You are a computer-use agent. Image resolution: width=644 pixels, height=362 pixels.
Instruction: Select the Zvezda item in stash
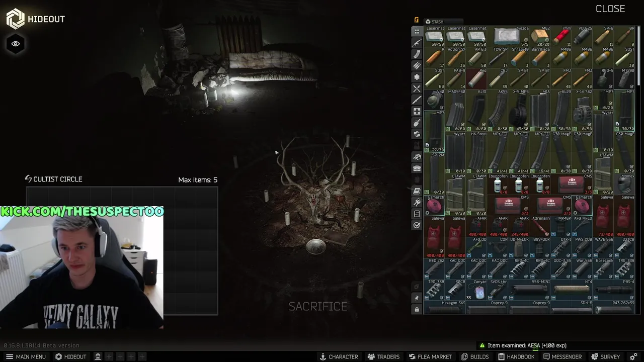coord(509,36)
